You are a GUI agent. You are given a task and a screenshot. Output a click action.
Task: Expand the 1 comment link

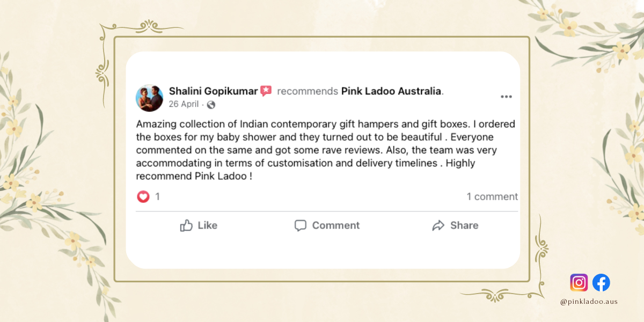(492, 197)
